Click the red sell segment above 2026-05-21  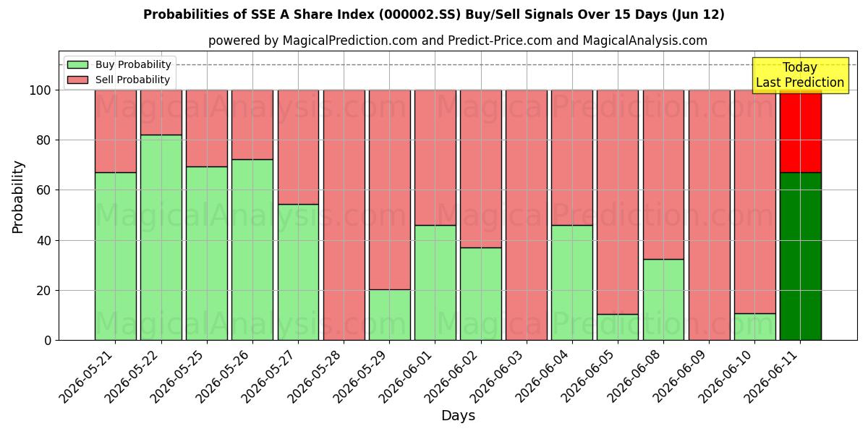tap(115, 131)
